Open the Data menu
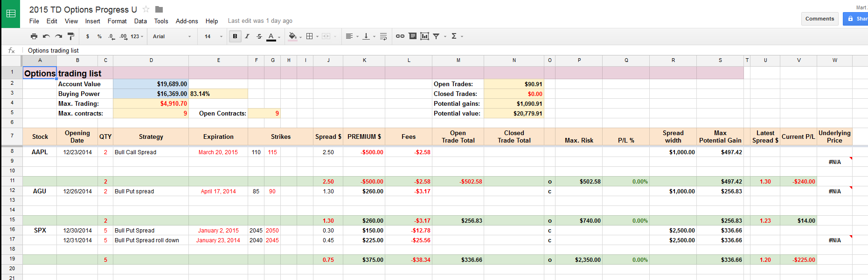 (x=140, y=21)
